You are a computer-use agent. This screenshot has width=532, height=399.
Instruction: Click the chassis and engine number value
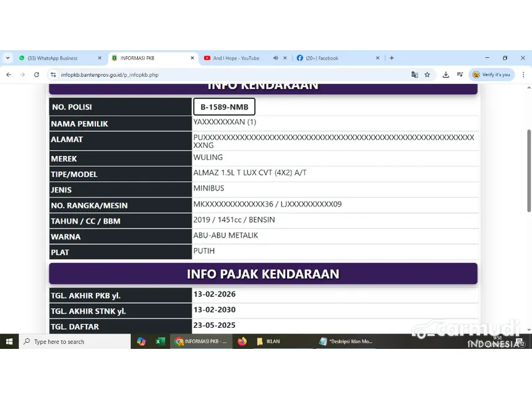point(267,204)
